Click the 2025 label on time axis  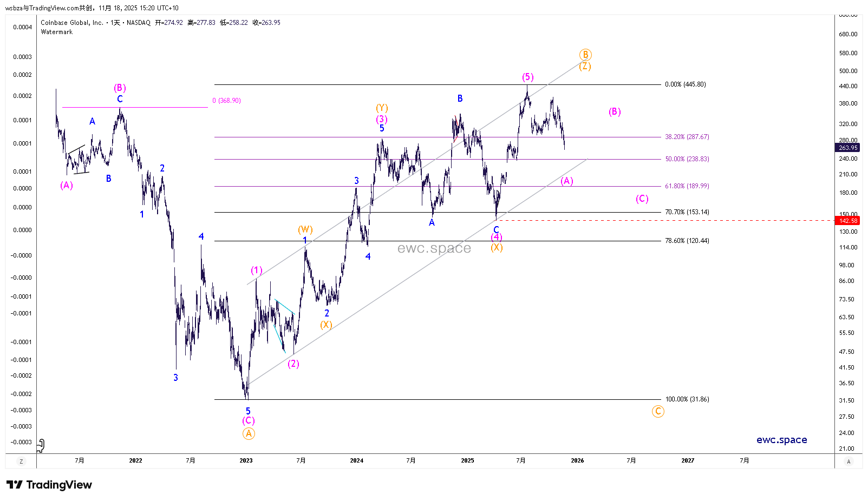pyautogui.click(x=467, y=461)
